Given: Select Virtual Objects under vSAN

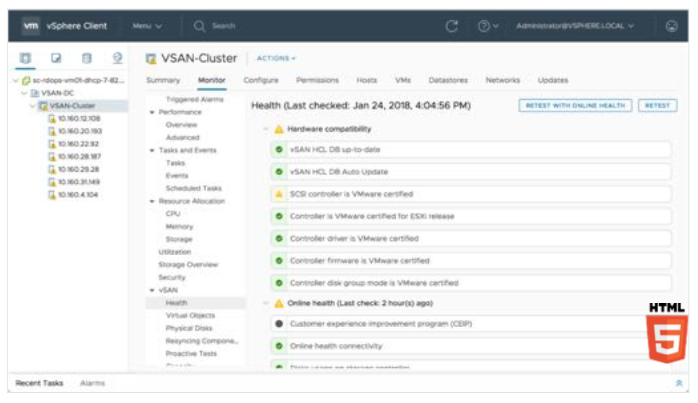Looking at the screenshot, I should [190, 315].
